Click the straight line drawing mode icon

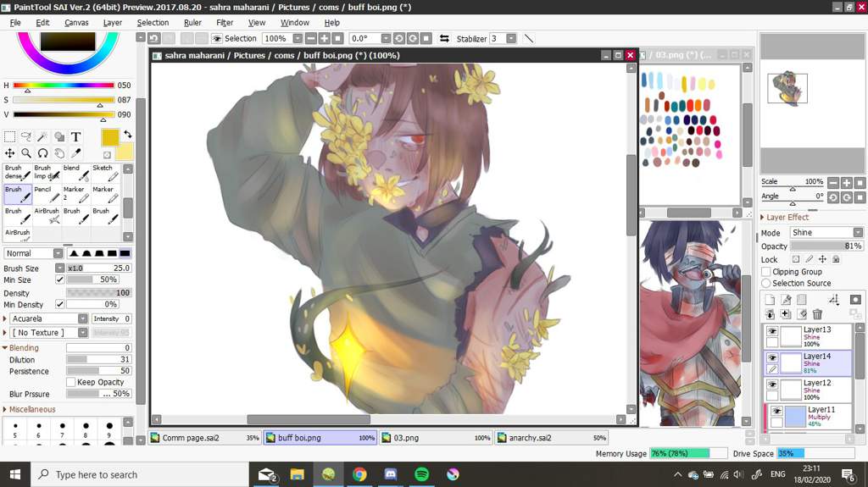pos(529,38)
